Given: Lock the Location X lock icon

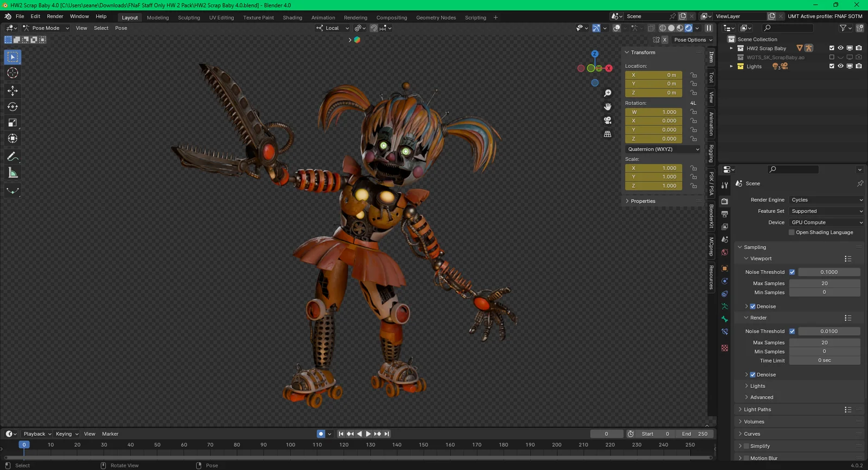Looking at the screenshot, I should click(693, 75).
